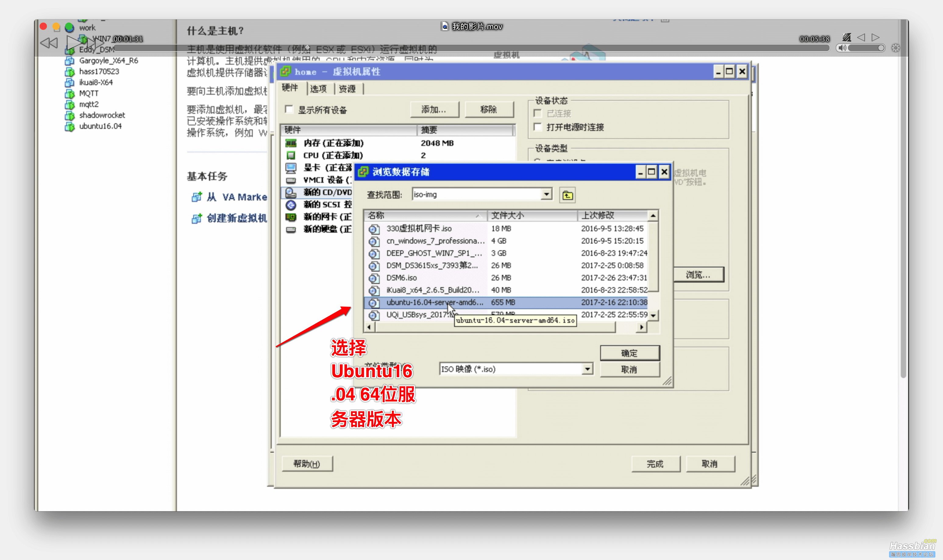Select Gargoyle_X64_R6 virtual machine
This screenshot has width=943, height=560.
(108, 60)
